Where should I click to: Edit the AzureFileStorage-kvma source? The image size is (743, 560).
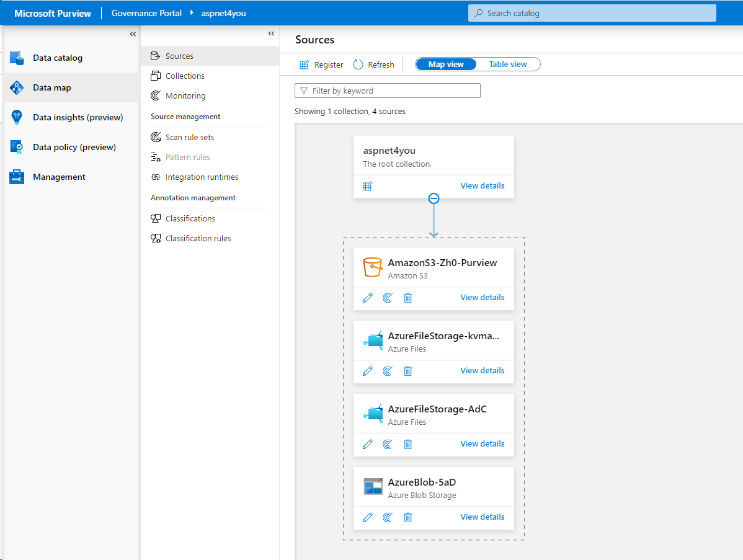(368, 371)
